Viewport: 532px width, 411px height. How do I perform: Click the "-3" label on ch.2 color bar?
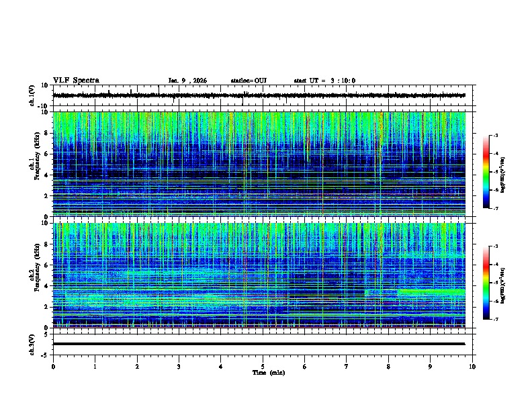pos(495,246)
